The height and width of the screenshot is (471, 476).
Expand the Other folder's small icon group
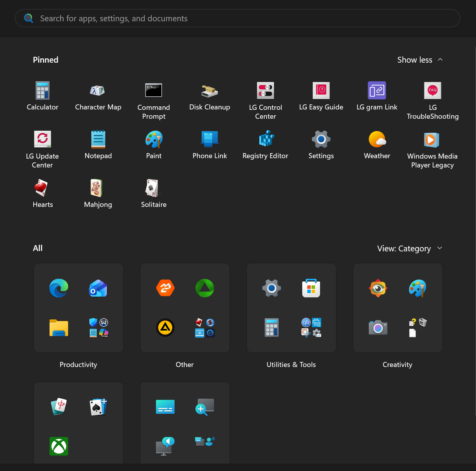(x=205, y=328)
